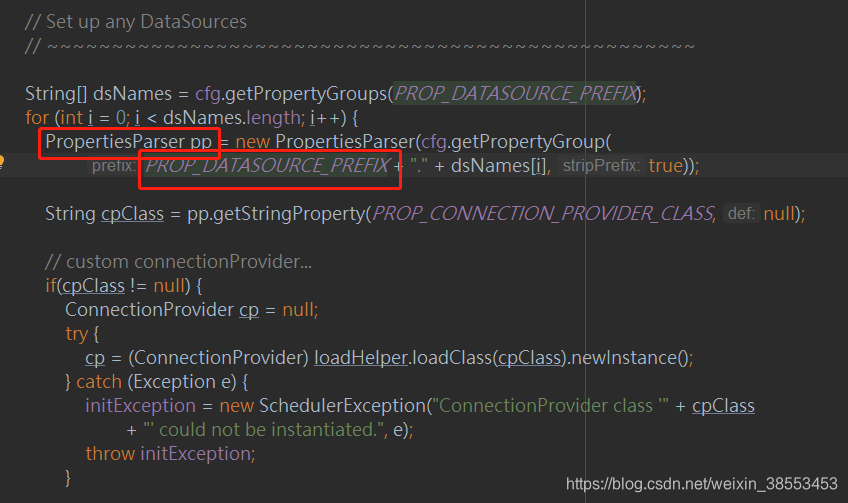Click the 'could not be instantiated.' string
Screen dimensions: 848x503
264,429
